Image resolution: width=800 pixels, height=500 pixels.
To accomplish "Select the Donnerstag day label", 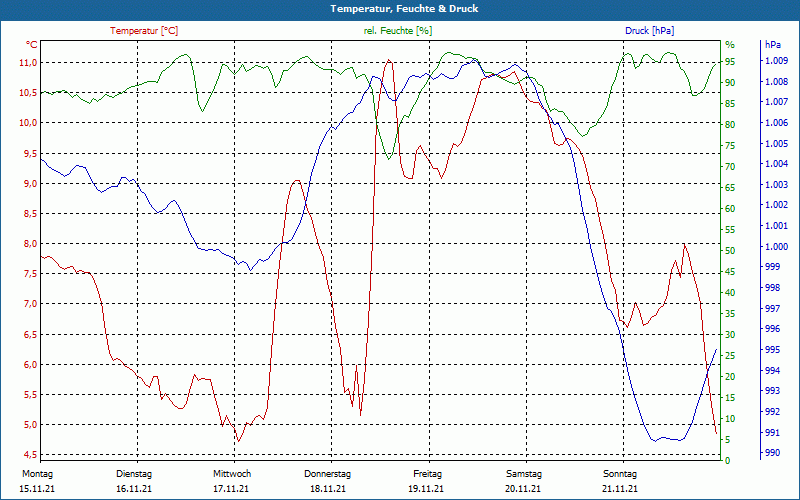I will click(x=328, y=474).
